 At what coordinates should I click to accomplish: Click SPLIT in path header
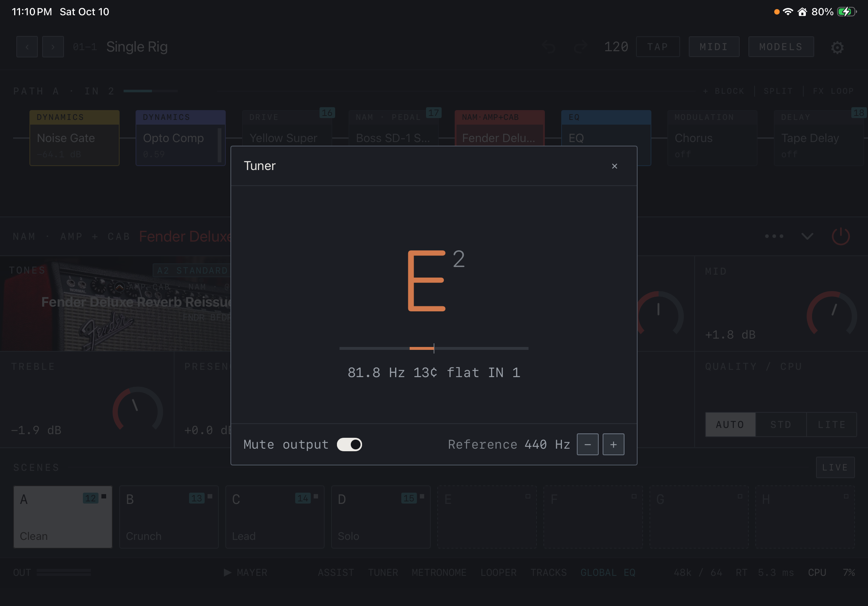click(778, 91)
